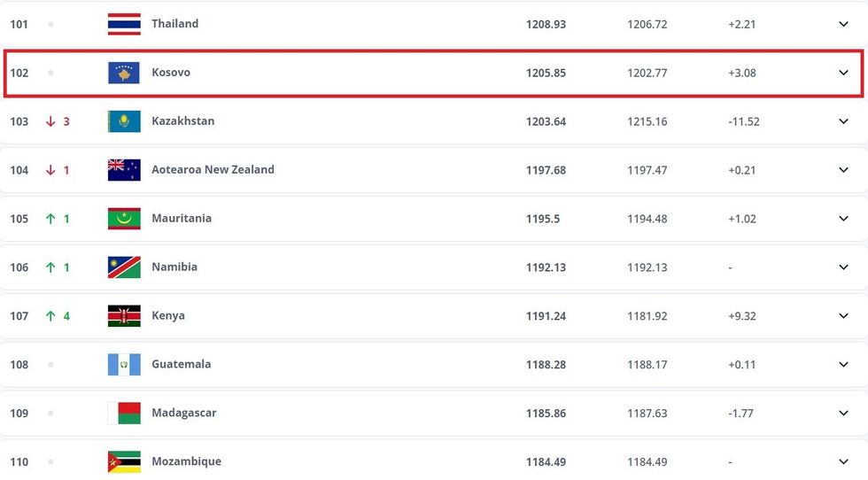Viewport: 868px width, 480px height.
Task: Expand the Mozambique row details
Action: [x=843, y=461]
